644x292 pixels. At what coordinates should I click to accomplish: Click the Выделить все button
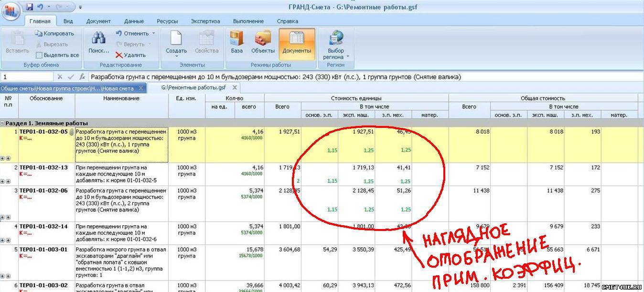(x=57, y=55)
